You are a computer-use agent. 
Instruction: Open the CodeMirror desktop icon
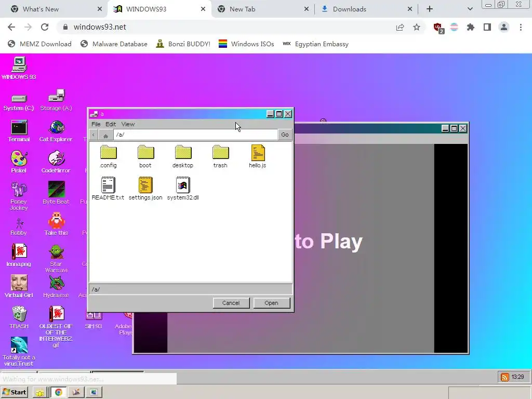56,162
